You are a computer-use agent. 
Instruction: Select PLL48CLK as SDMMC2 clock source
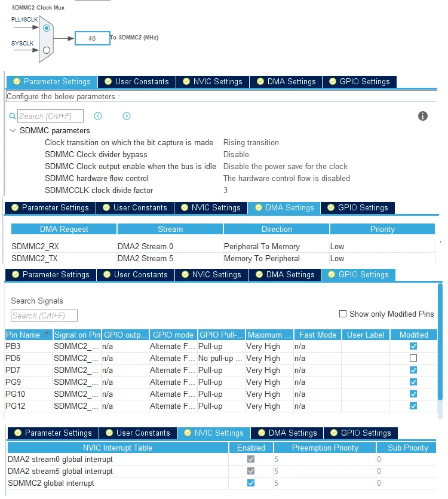point(47,28)
